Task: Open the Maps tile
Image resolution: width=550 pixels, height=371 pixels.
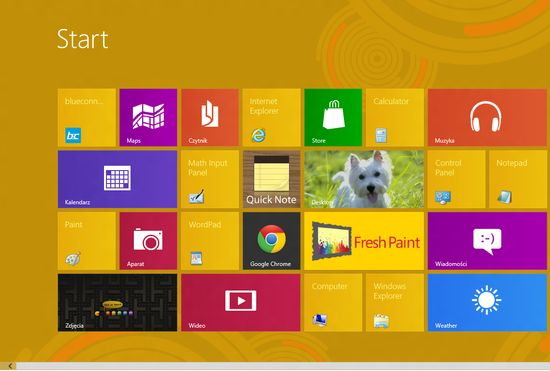Action: 148,117
